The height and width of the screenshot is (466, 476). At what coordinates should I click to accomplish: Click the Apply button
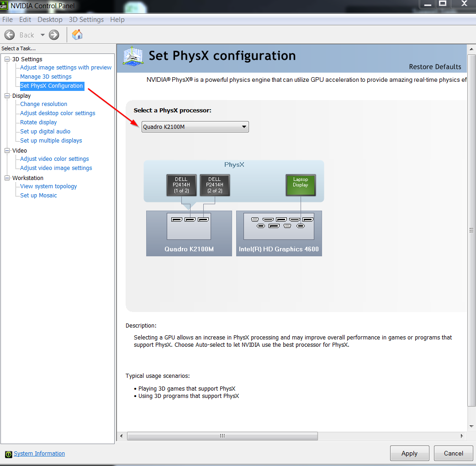409,453
